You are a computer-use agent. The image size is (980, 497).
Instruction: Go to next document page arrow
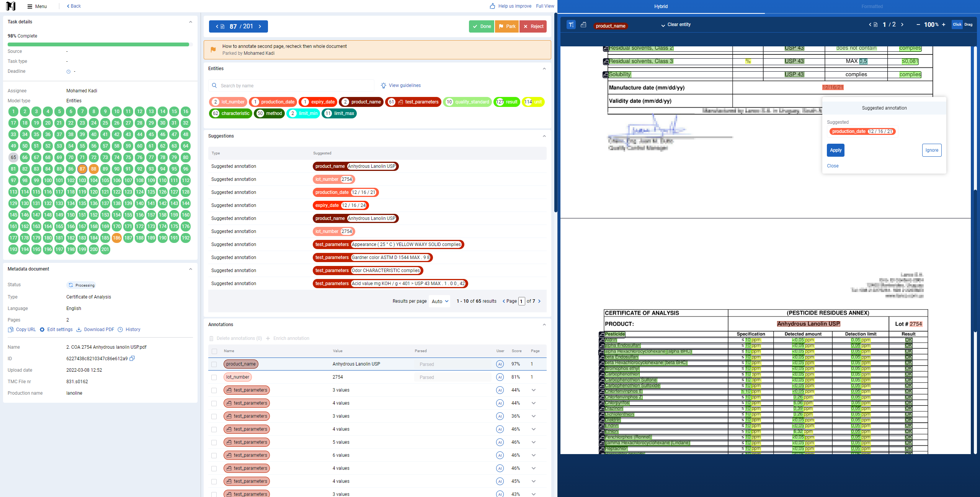click(x=902, y=25)
